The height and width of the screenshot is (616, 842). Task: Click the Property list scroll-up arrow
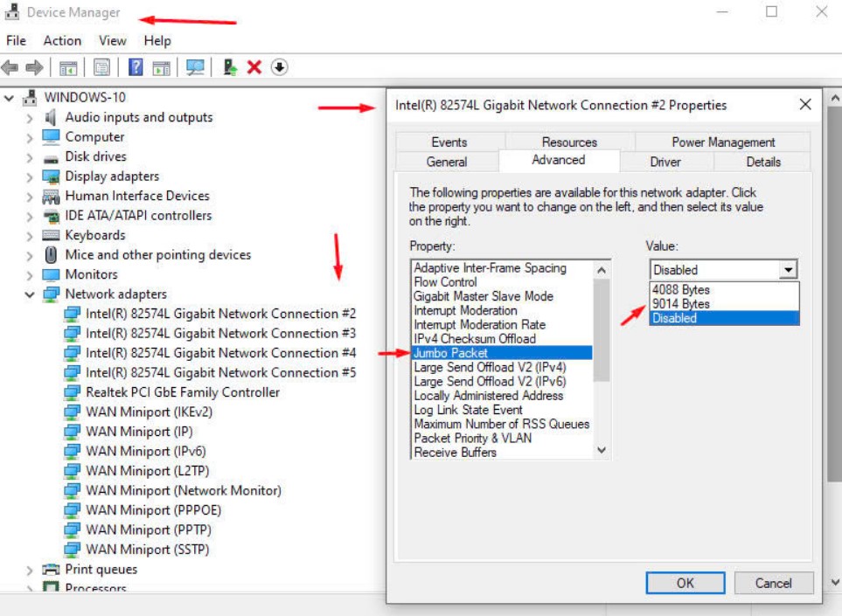602,270
